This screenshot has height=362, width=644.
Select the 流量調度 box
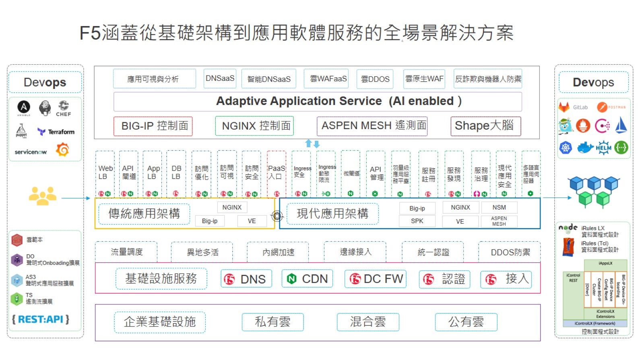click(x=126, y=252)
